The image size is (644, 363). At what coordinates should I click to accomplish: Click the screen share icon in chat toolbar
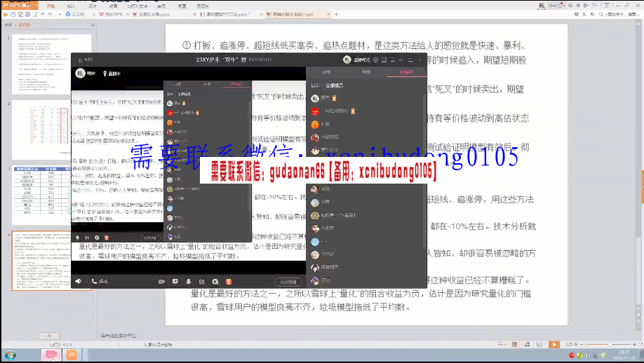[175, 281]
